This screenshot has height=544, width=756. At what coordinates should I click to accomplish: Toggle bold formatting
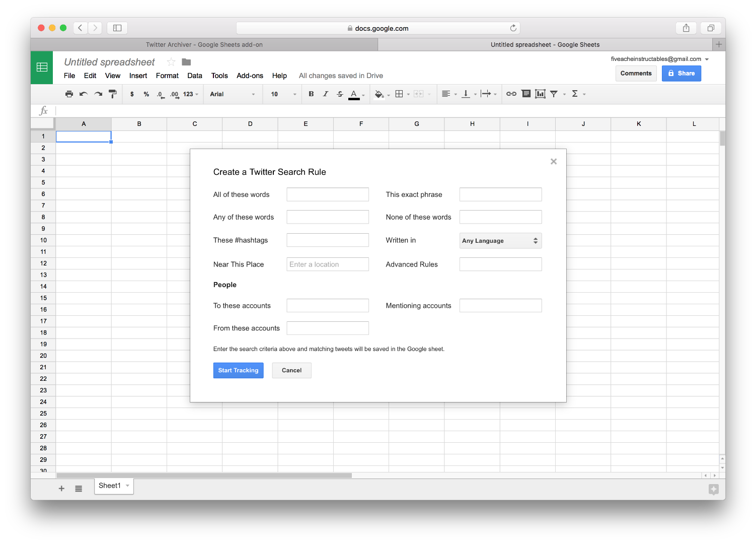coord(311,94)
